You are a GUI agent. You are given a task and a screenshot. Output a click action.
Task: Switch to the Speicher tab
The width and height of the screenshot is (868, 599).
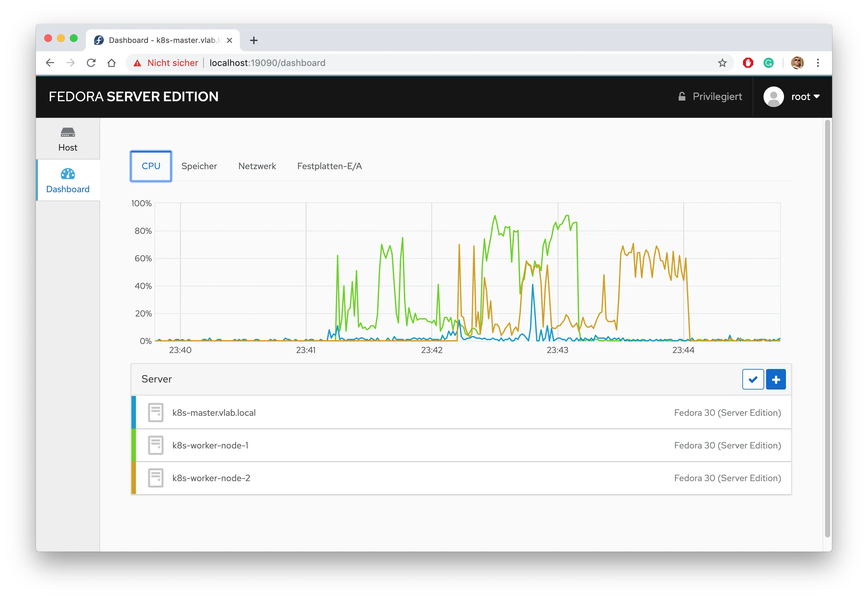tap(199, 166)
